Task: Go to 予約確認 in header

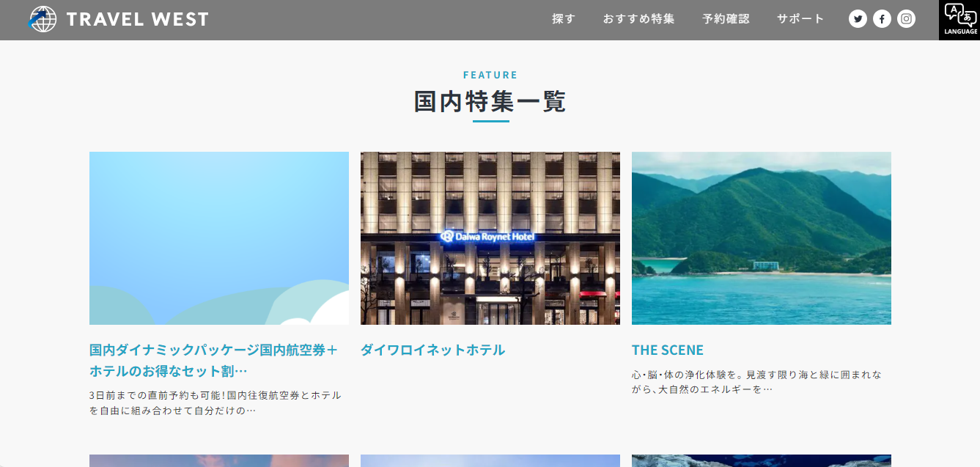Action: coord(726,19)
